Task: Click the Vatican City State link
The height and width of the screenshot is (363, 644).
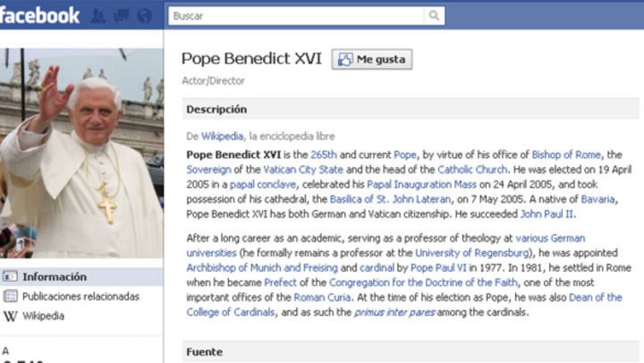Action: (302, 170)
